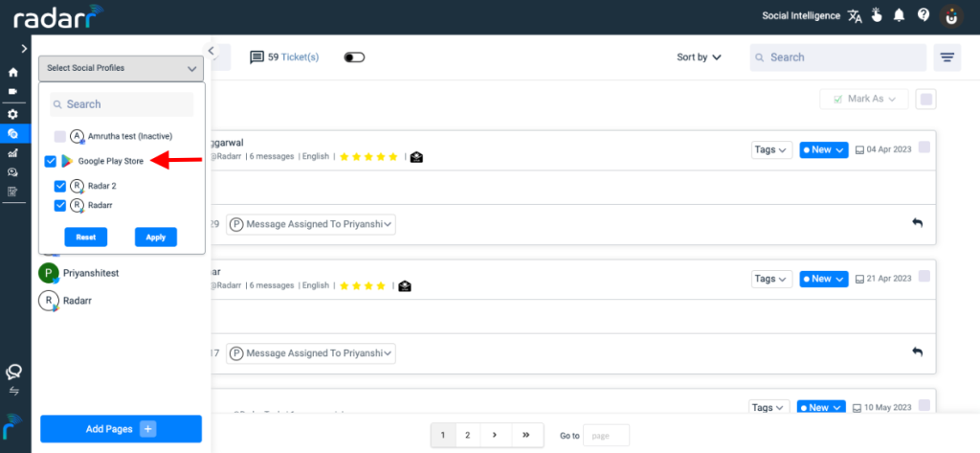This screenshot has height=453, width=980.
Task: Open second Message Assigned To Priyanshi dropdown
Action: tap(311, 352)
